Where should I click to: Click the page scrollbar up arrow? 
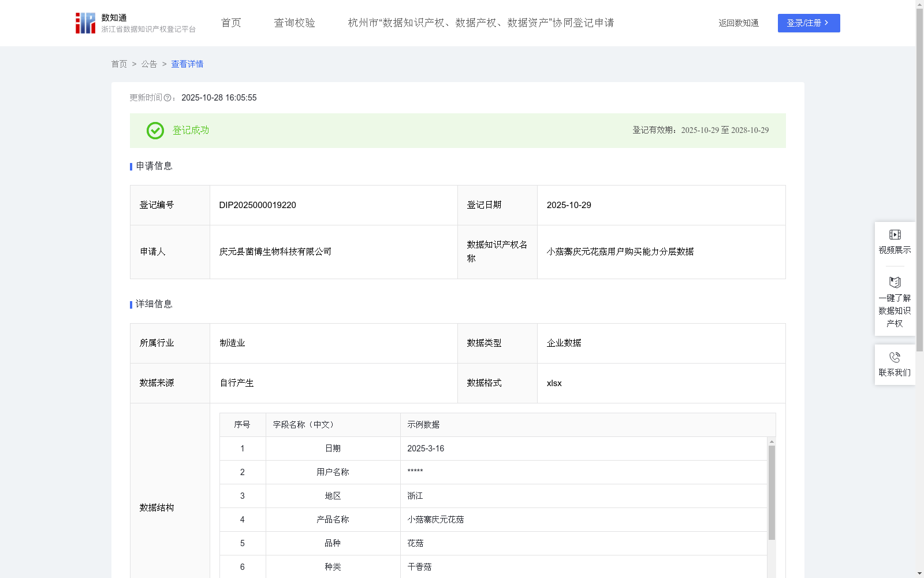[919, 4]
